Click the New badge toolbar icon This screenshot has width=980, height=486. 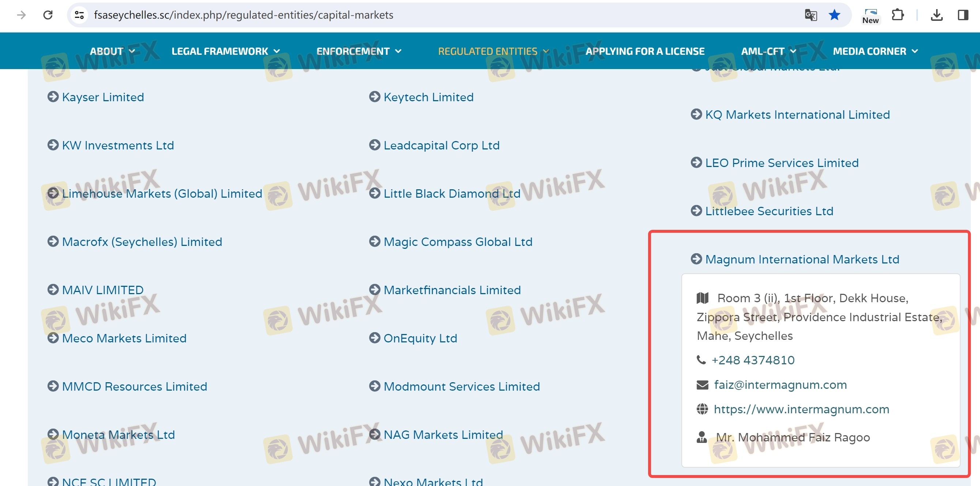(x=870, y=16)
